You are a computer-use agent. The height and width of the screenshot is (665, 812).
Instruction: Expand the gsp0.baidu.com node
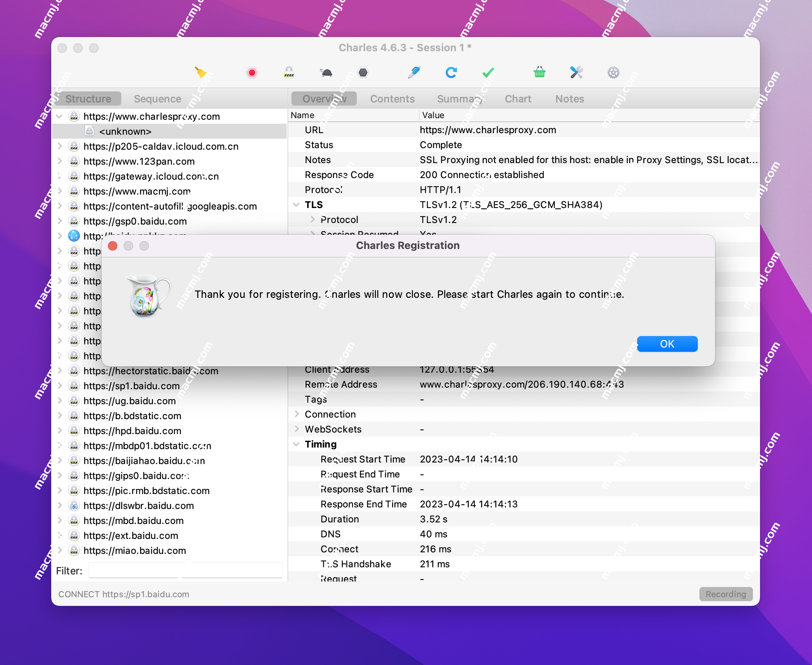(x=59, y=221)
